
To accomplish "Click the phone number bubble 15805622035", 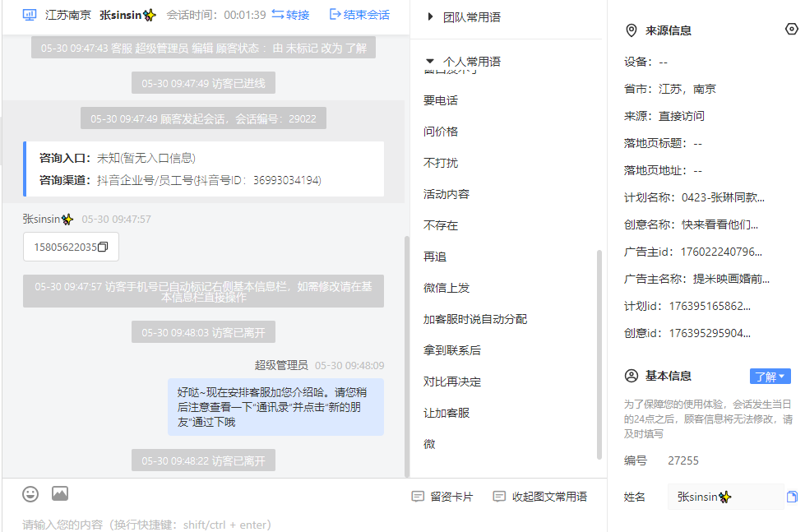I will [71, 247].
